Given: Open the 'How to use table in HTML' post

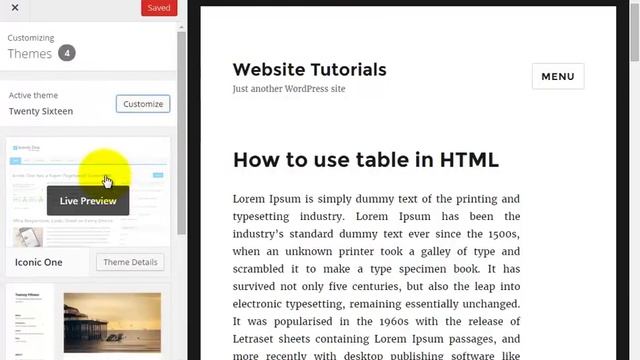Looking at the screenshot, I should tap(366, 160).
